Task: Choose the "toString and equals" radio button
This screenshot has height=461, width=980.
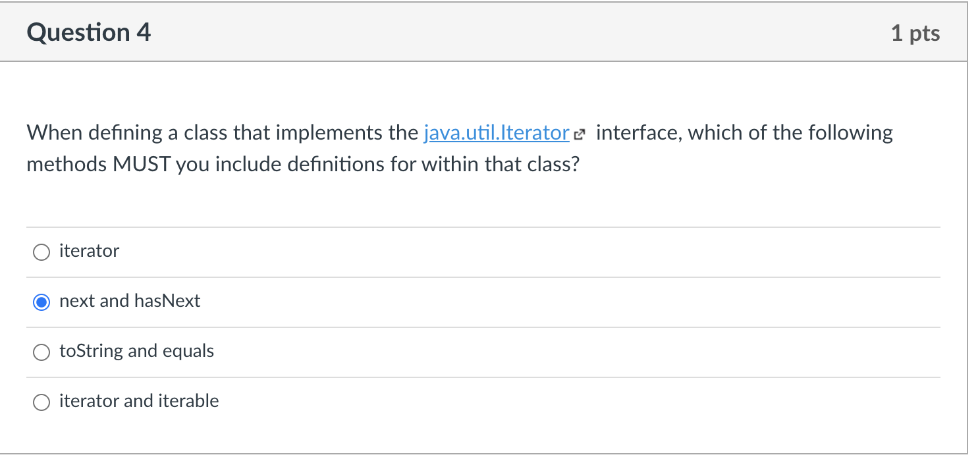Action: pyautogui.click(x=41, y=352)
